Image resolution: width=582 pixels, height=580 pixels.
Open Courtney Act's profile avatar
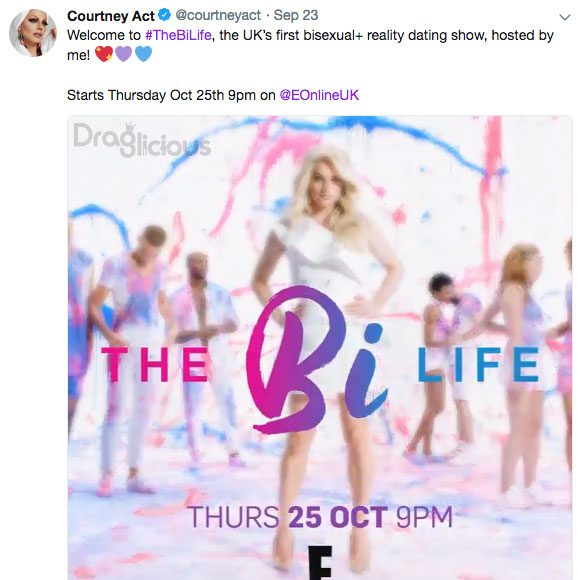tap(33, 33)
